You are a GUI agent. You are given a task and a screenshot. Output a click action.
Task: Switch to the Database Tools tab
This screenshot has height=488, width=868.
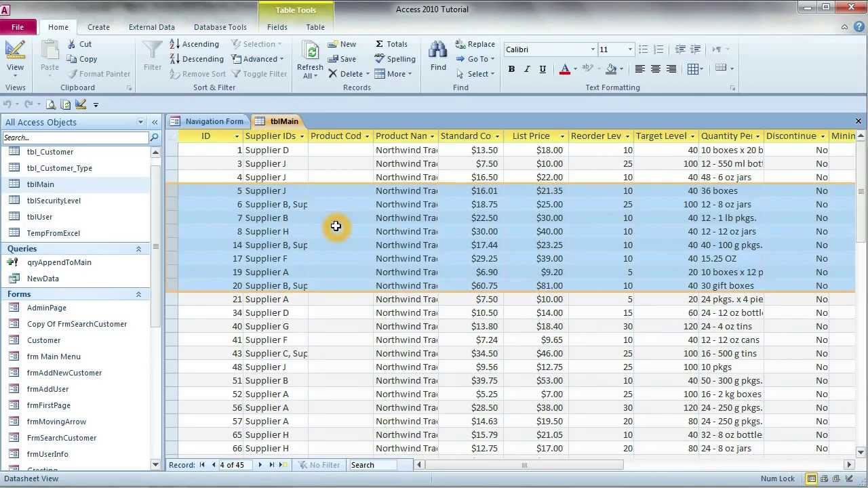[220, 27]
